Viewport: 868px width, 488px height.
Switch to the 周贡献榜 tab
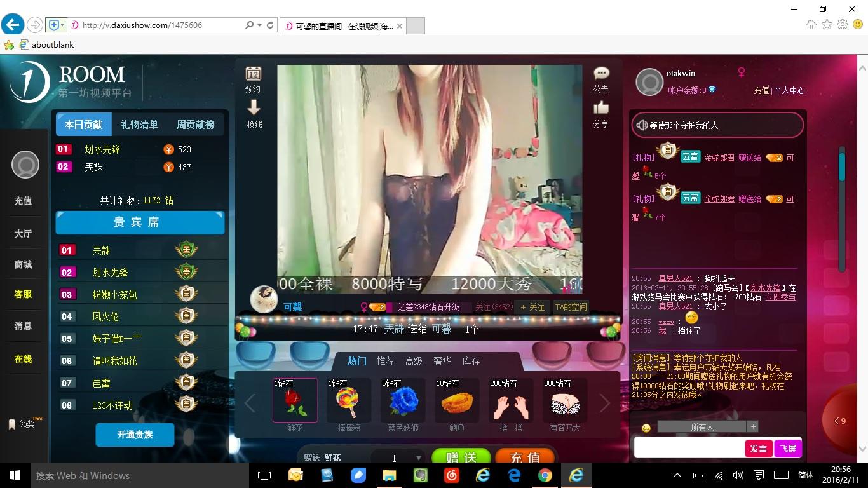tap(195, 125)
